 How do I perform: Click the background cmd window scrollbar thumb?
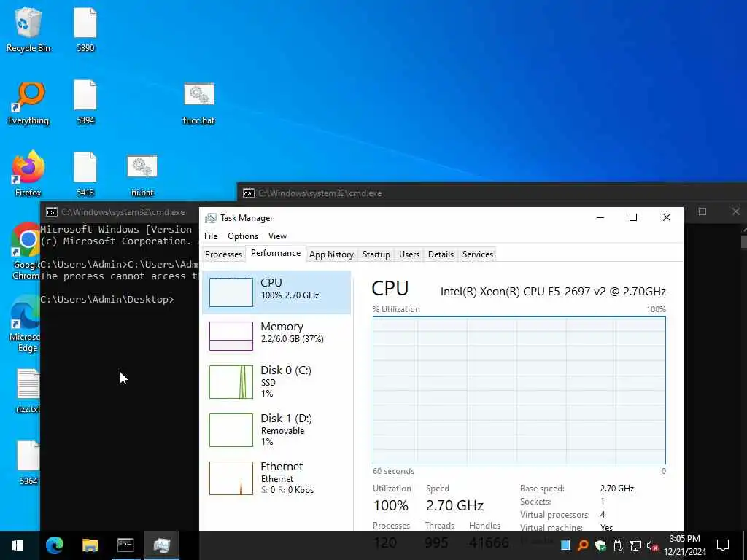point(743,241)
